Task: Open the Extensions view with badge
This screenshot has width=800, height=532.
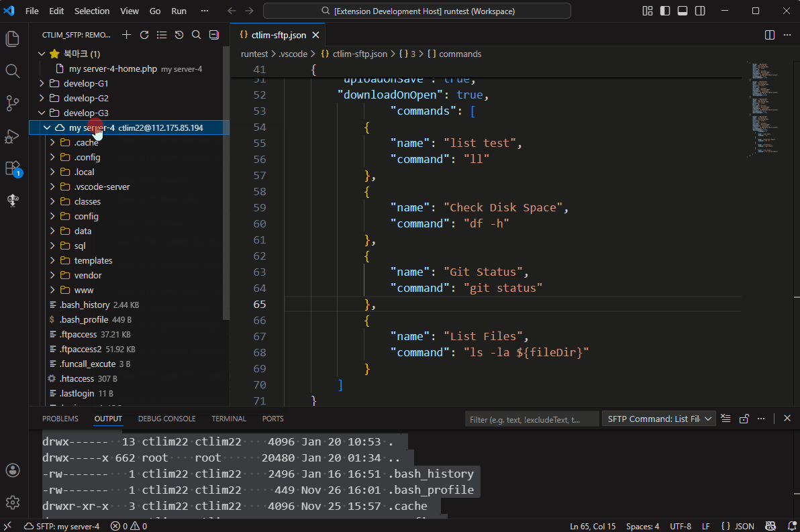Action: click(x=12, y=169)
